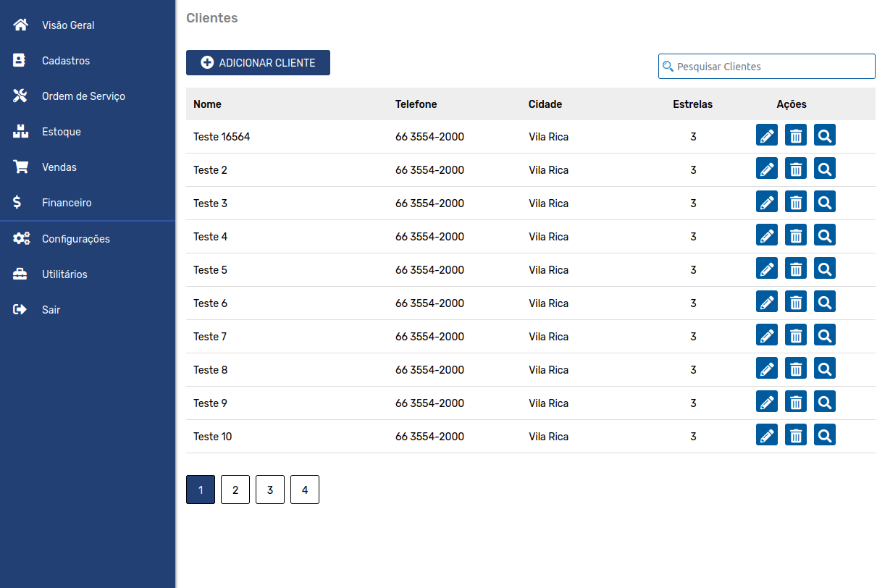Click the Nome column header
This screenshot has width=877, height=588.
click(x=208, y=104)
